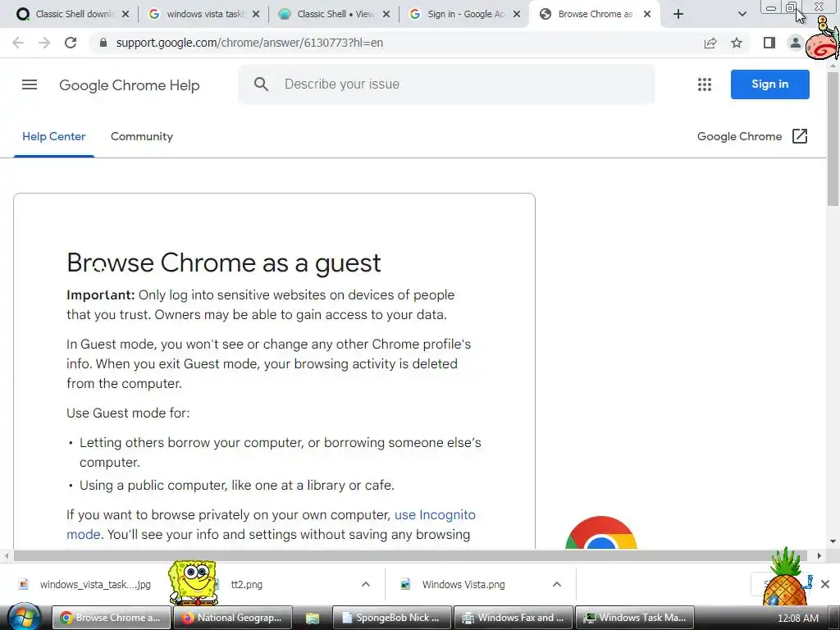Viewport: 840px width, 630px height.
Task: Select the Help Center tab
Action: 53,136
